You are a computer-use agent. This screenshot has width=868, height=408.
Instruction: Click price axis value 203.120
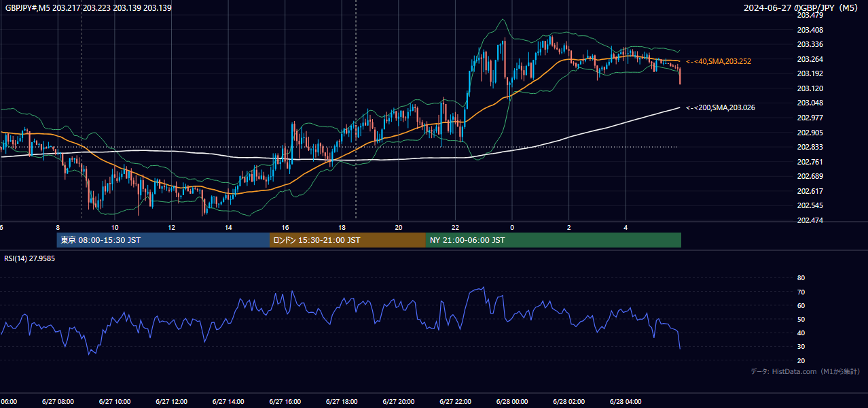(810, 88)
